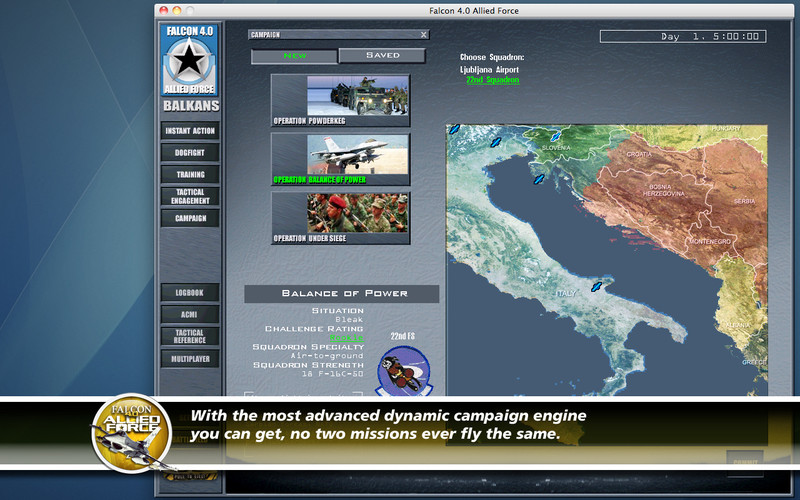The image size is (800, 500).
Task: Select the 22nd Squadron link
Action: pos(492,80)
